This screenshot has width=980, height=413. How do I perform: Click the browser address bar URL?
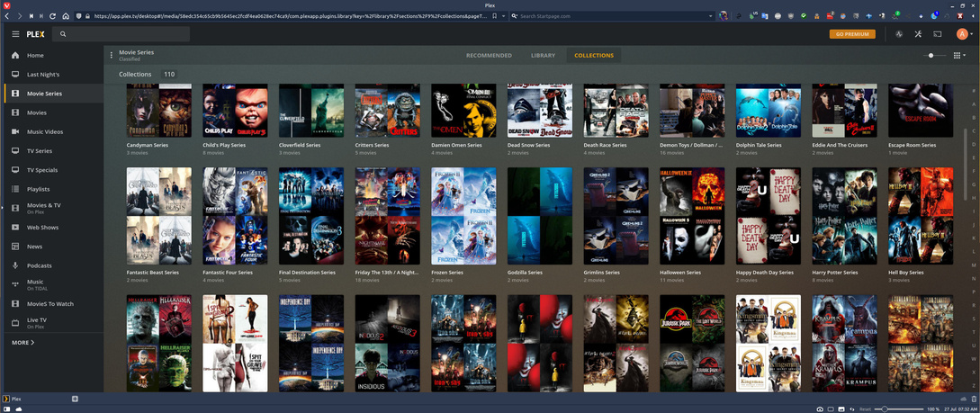[x=291, y=15]
